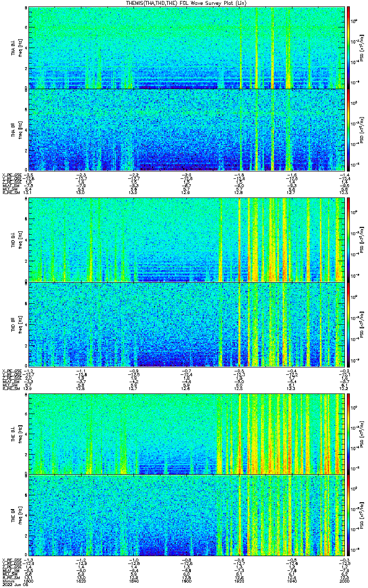The width and height of the screenshot is (368, 588).
Task: Select the THD B perpendicular spectrogram panel
Action: (x=187, y=240)
